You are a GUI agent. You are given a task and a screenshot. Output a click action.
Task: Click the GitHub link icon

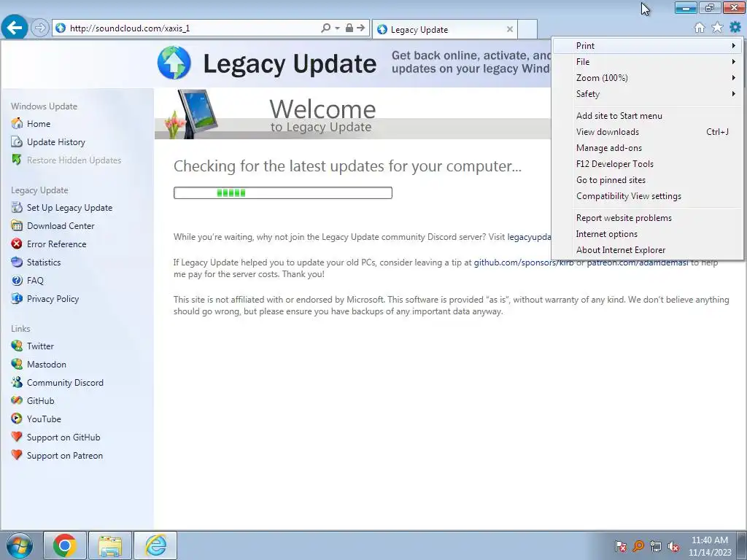(17, 400)
